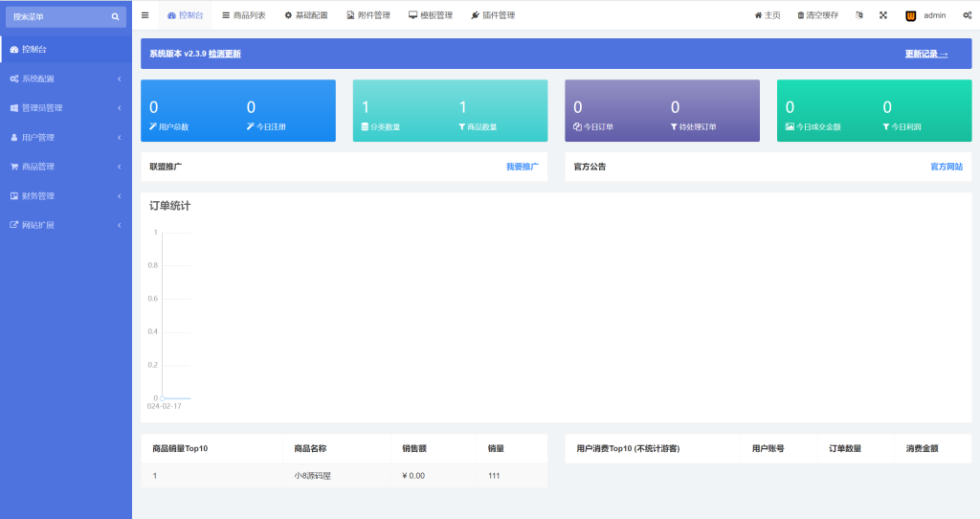Select the 小8源码屋 product cell
The height and width of the screenshot is (519, 980).
313,476
